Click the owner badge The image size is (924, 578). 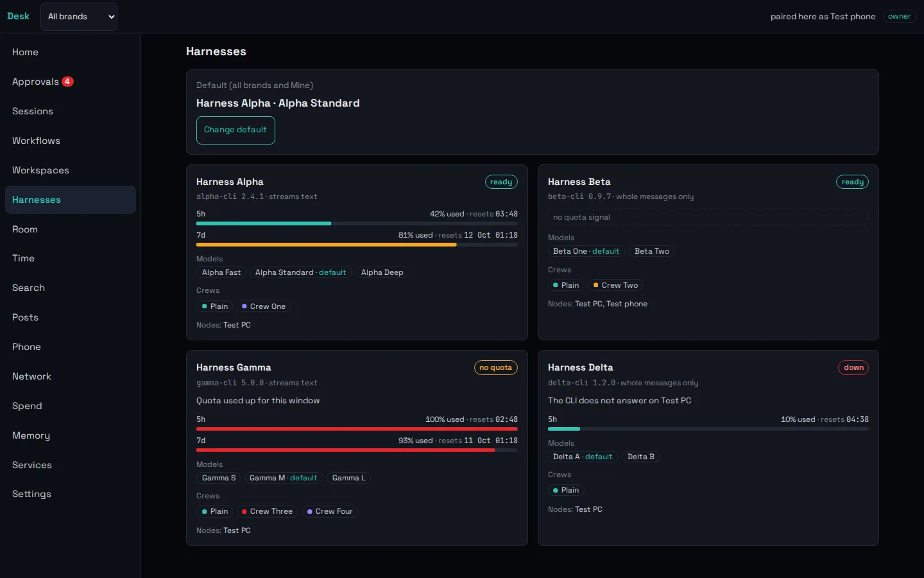coord(899,17)
